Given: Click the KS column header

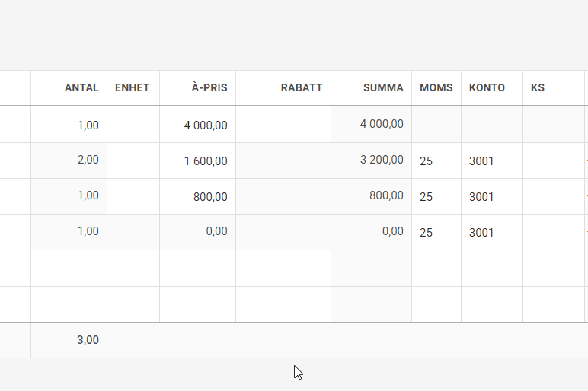Looking at the screenshot, I should (538, 87).
